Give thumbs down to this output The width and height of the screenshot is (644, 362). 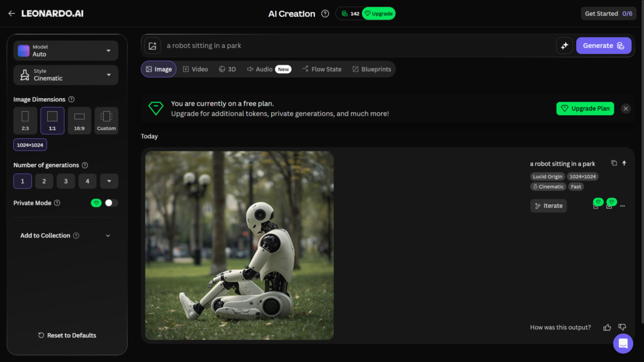(x=622, y=327)
